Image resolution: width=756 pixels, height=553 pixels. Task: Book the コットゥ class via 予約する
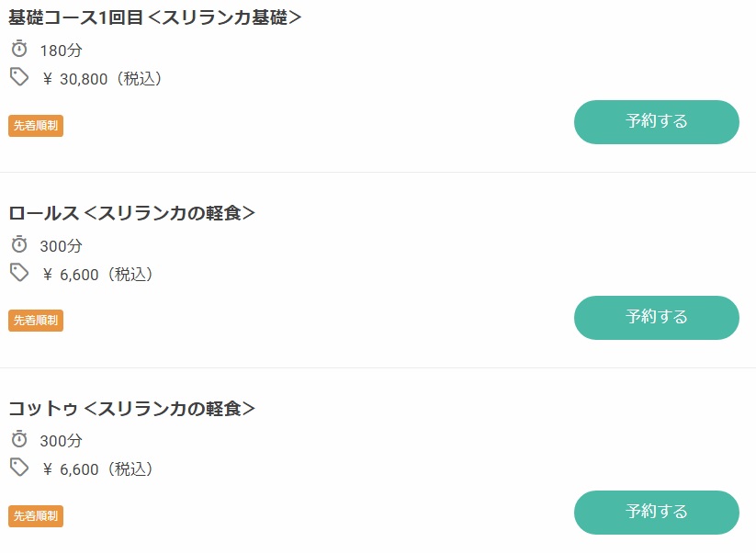point(656,513)
